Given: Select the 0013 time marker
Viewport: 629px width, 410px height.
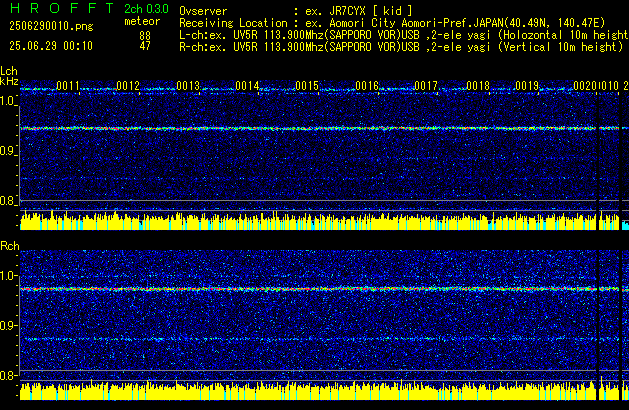Looking at the screenshot, I should (x=188, y=86).
